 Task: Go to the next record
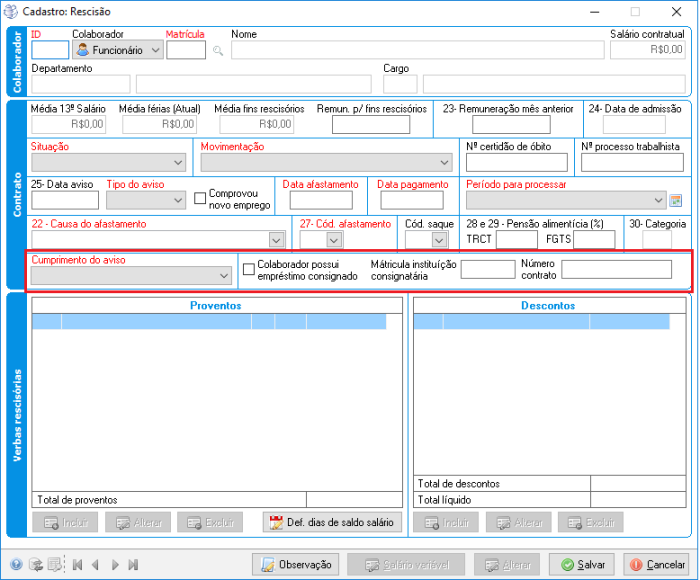tap(114, 565)
